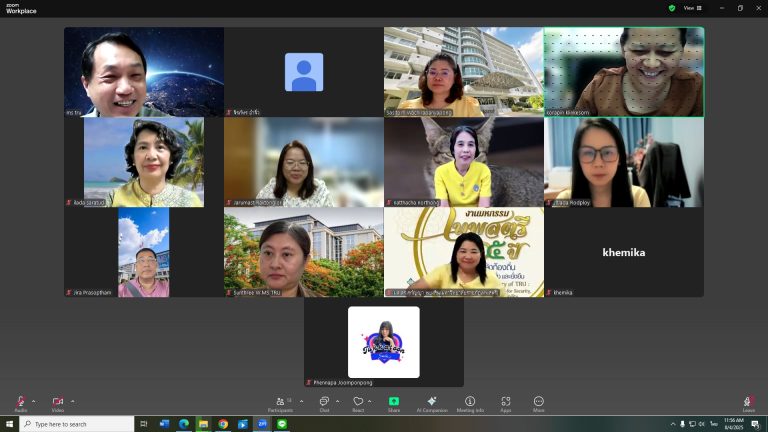Show Meeting Info details
The width and height of the screenshot is (768, 432).
point(470,404)
